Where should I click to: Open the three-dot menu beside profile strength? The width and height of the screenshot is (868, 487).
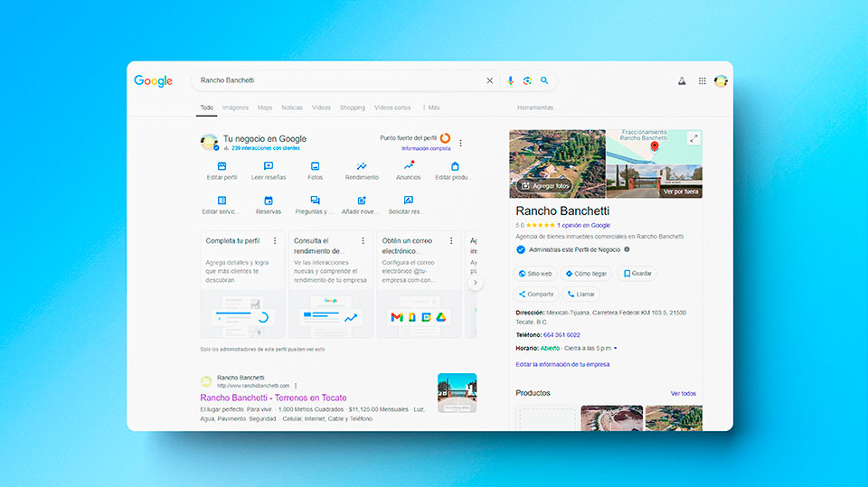tap(460, 143)
